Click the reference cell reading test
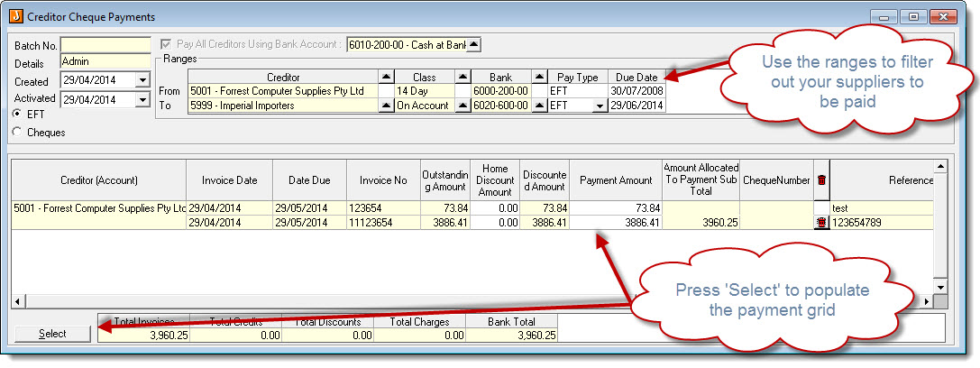Image resolution: width=980 pixels, height=368 pixels. coord(882,208)
